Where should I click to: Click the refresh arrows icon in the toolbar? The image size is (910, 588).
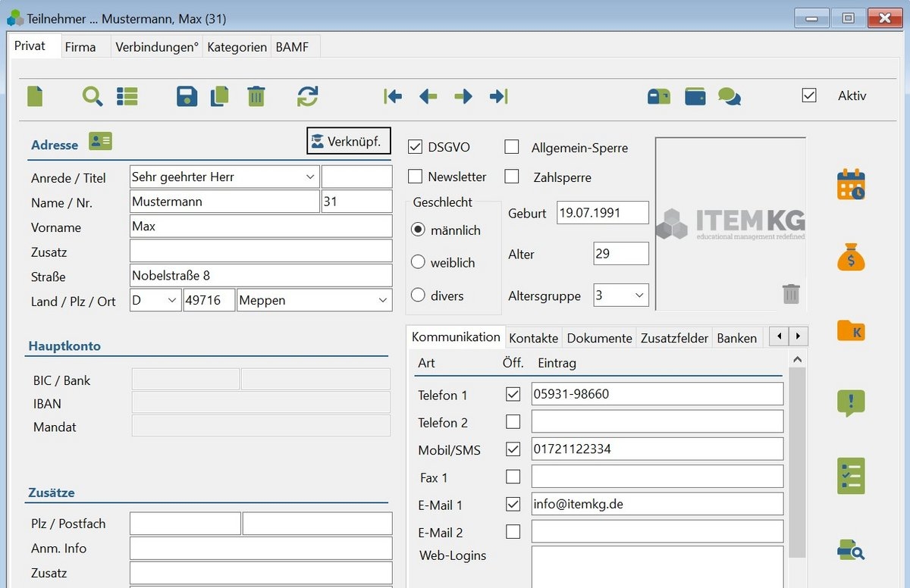pyautogui.click(x=307, y=96)
